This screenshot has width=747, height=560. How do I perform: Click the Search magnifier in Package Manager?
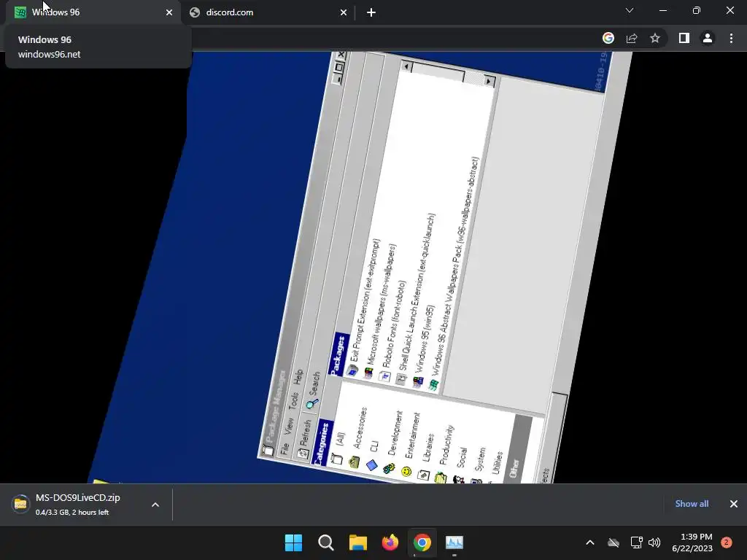pos(312,404)
